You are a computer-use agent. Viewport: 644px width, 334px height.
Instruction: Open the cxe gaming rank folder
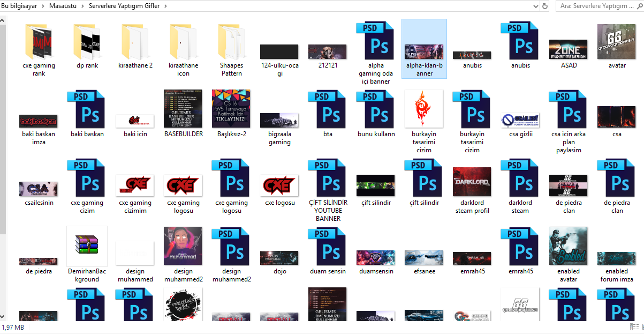click(39, 42)
